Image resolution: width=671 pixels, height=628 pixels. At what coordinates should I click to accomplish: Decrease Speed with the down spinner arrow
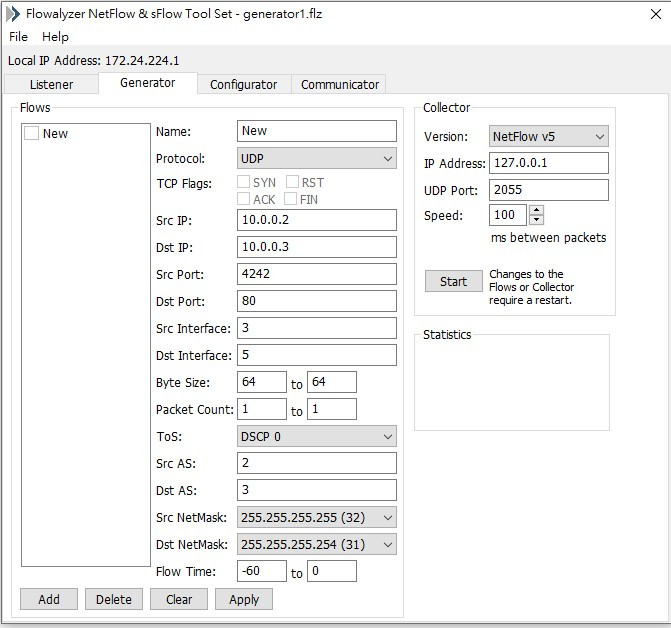tap(537, 220)
